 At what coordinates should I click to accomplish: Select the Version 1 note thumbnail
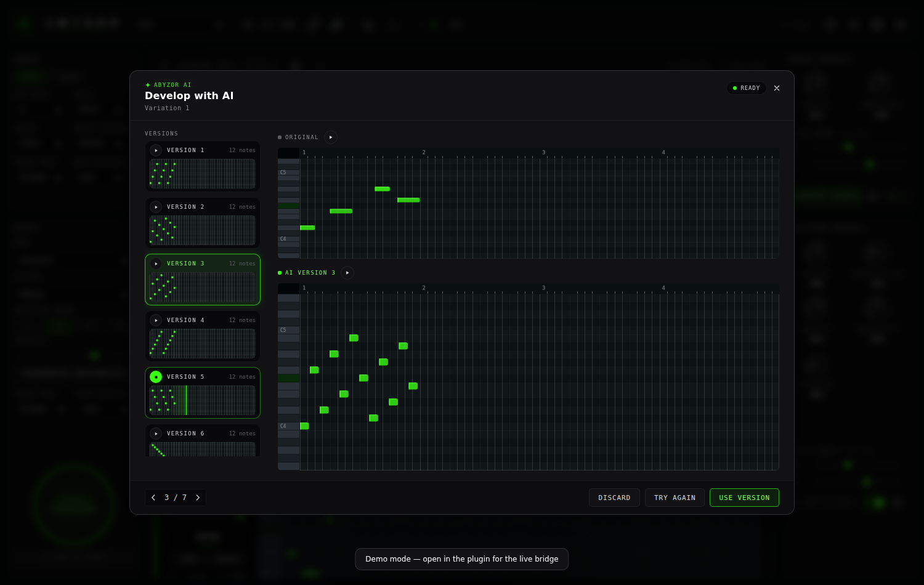click(203, 174)
